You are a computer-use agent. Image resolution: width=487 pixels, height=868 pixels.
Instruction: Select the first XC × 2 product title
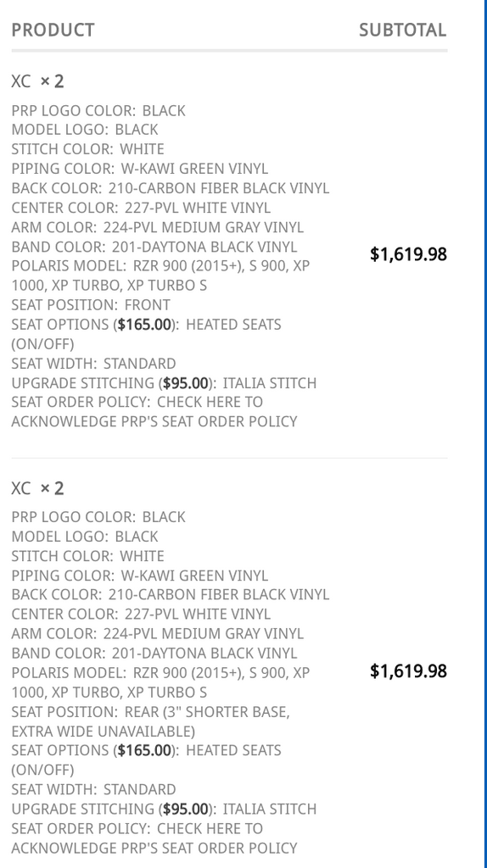pyautogui.click(x=37, y=81)
